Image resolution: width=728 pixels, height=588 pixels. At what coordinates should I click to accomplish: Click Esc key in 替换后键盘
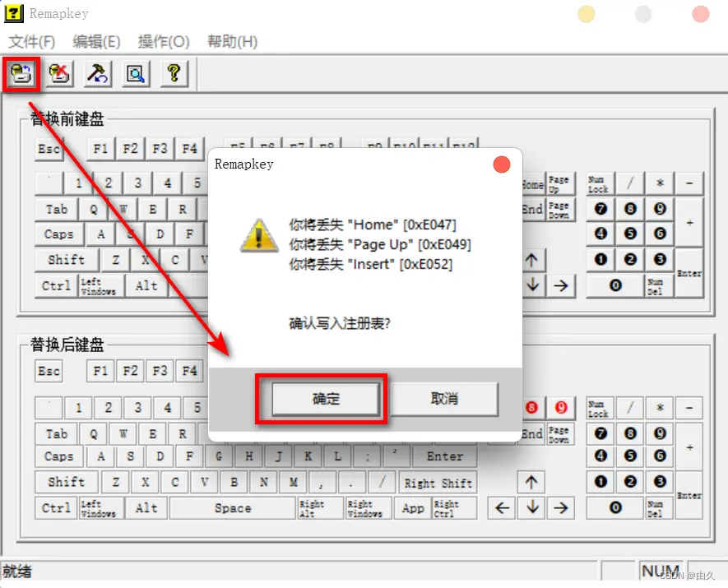(x=49, y=371)
